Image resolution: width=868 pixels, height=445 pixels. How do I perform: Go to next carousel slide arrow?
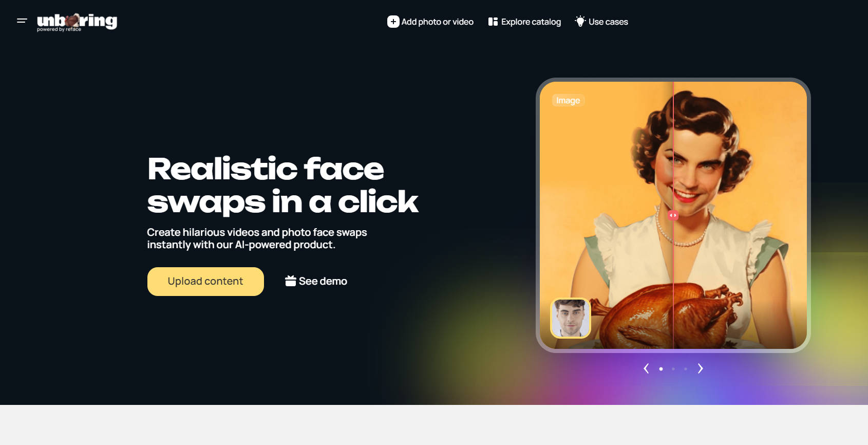[x=700, y=368]
